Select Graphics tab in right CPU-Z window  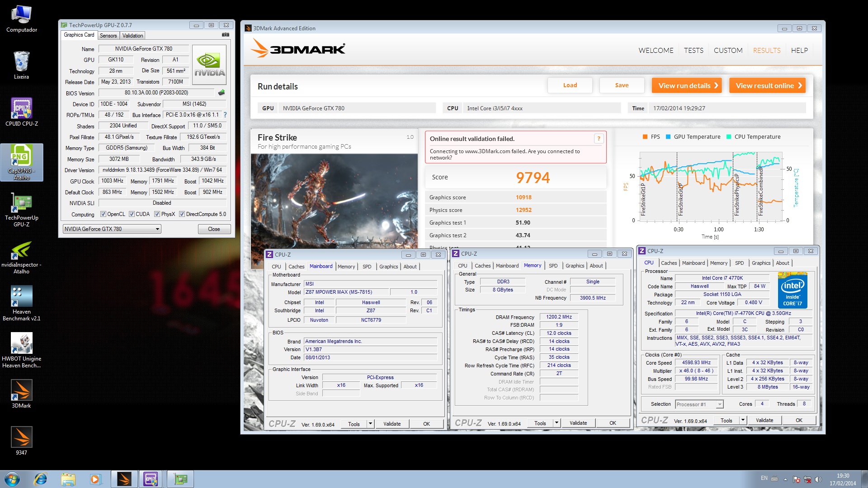(x=761, y=263)
